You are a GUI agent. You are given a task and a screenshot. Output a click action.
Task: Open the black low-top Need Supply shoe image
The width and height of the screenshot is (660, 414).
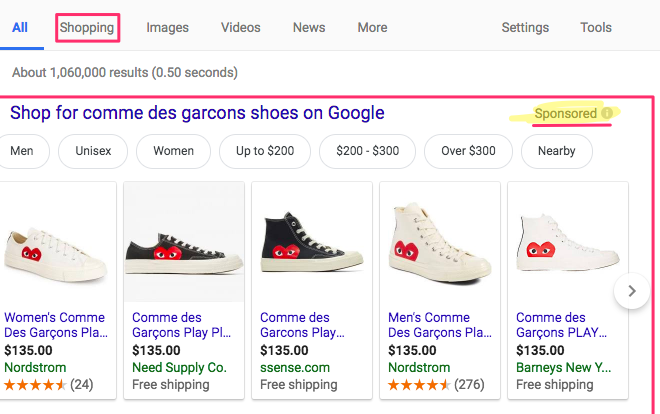184,252
